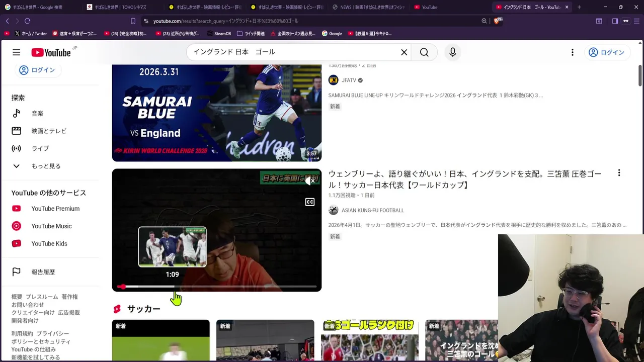The width and height of the screenshot is (644, 362).
Task: Unmute the preview with the speaker icon
Action: point(310,180)
